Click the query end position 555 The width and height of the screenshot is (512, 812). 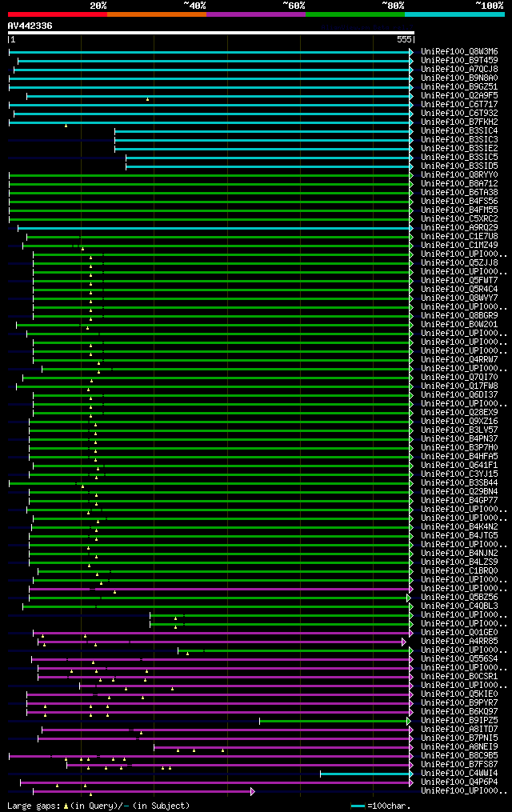click(404, 39)
